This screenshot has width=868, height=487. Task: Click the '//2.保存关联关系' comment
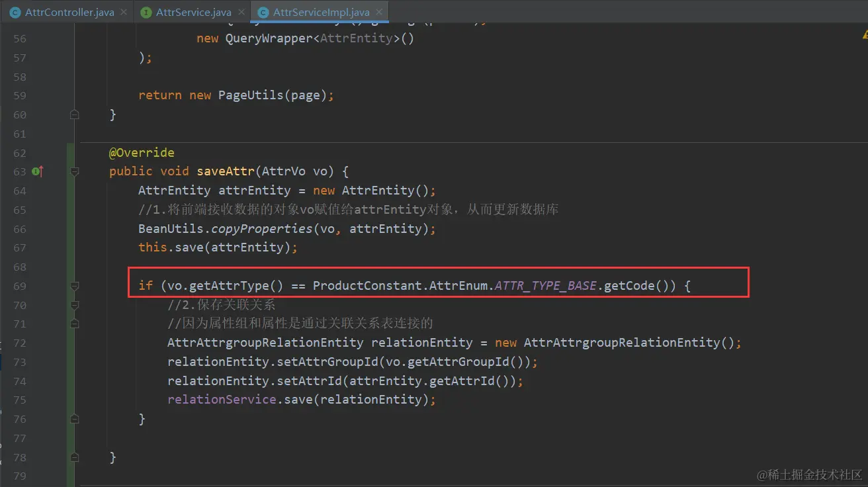[221, 305]
